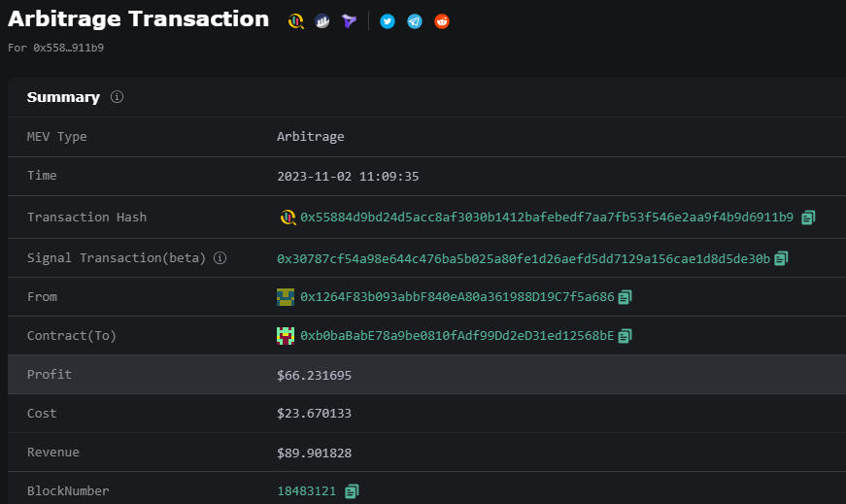
Task: Open the From address identicon
Action: [286, 297]
